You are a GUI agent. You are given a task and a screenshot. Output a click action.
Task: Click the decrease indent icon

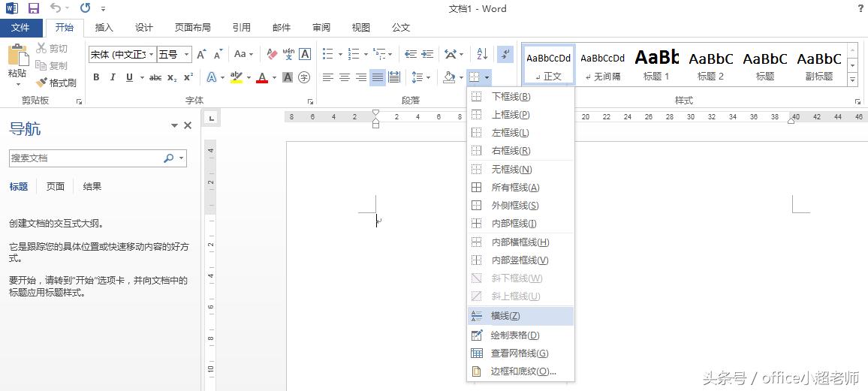(x=411, y=54)
